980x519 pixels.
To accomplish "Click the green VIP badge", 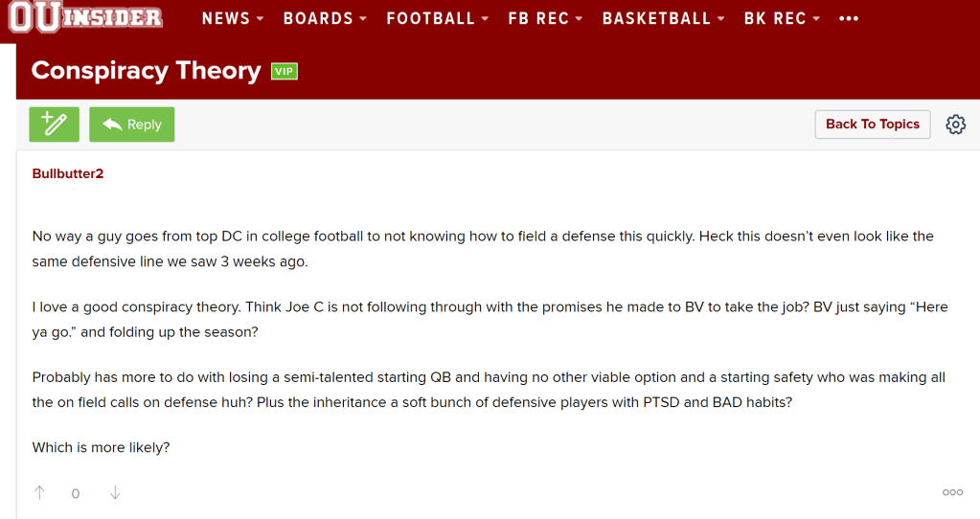I will click(x=285, y=71).
